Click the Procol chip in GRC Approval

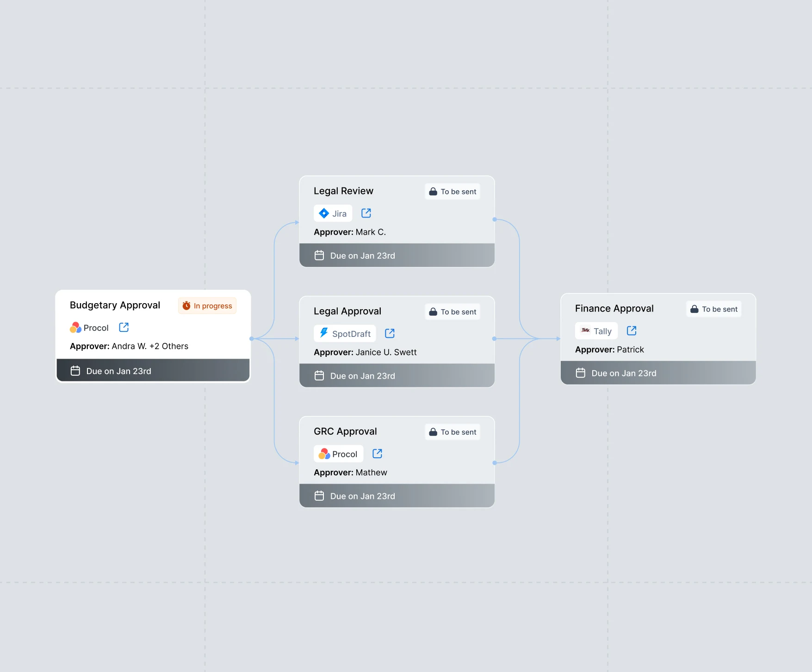pyautogui.click(x=338, y=454)
